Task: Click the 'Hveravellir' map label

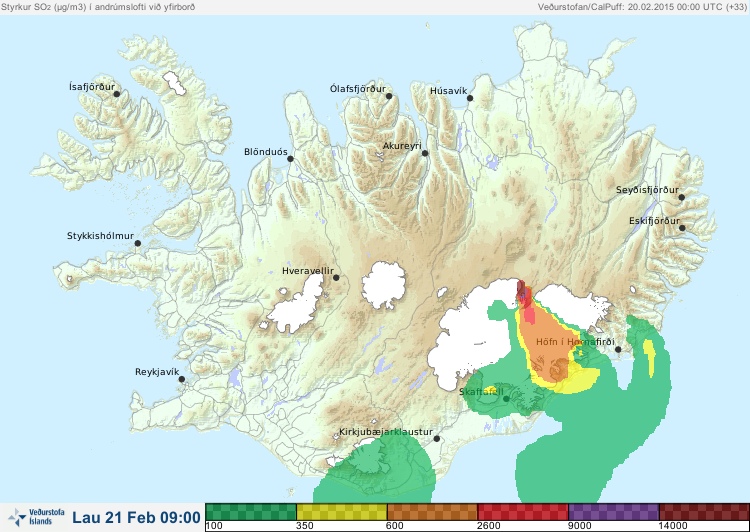Action: click(308, 271)
